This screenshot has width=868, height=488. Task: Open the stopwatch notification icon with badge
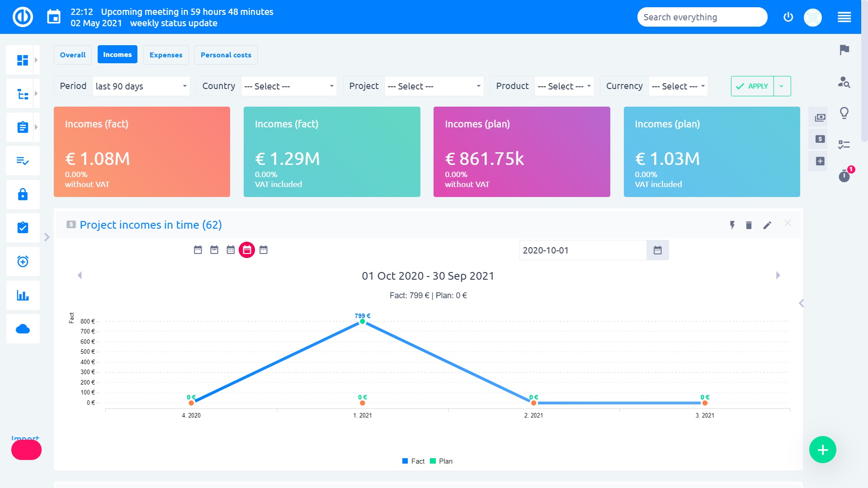[844, 176]
